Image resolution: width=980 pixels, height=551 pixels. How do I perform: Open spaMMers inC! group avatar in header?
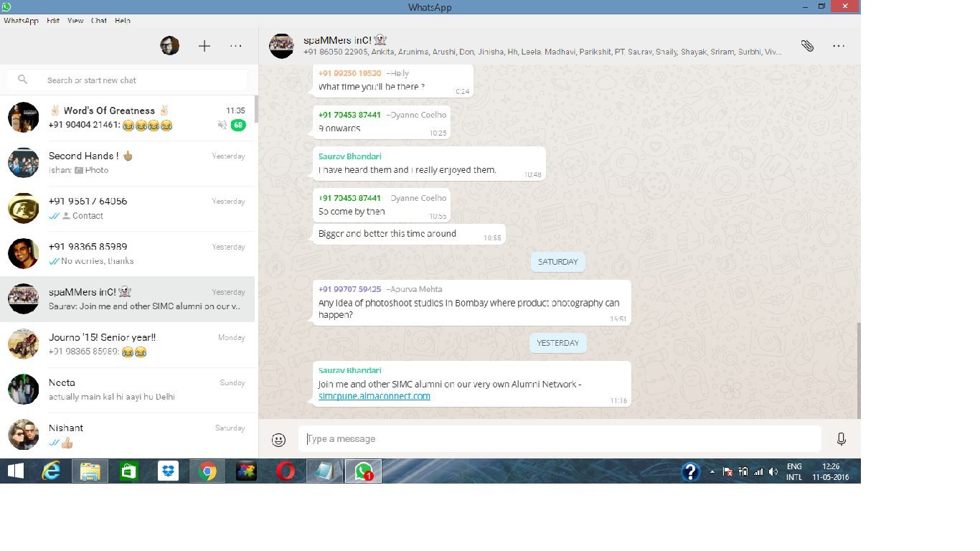[282, 46]
